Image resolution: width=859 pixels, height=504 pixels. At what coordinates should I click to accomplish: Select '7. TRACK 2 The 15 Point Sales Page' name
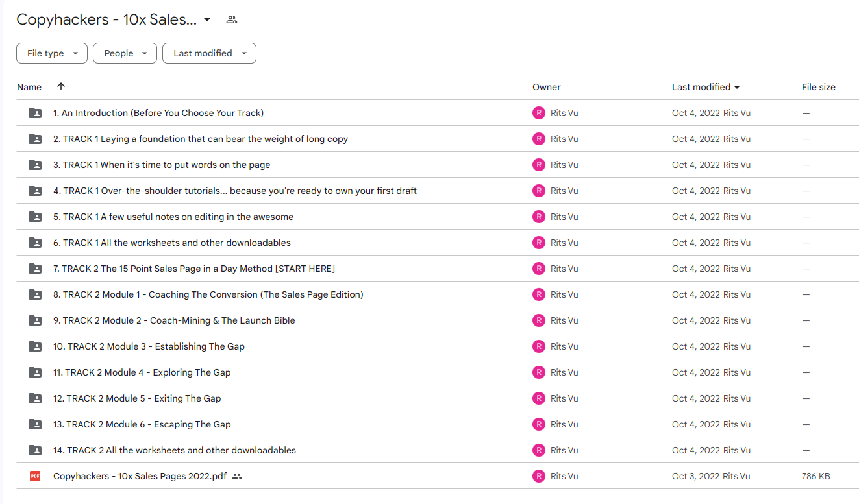(x=194, y=269)
